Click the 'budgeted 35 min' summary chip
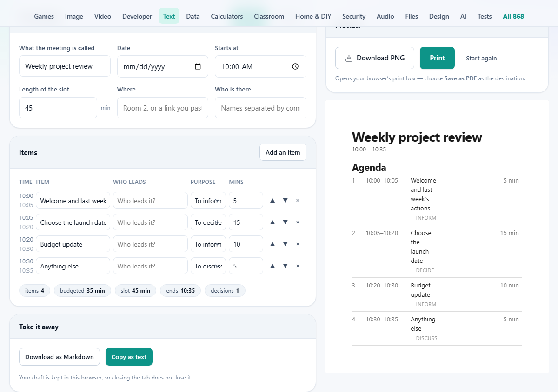 click(x=82, y=291)
